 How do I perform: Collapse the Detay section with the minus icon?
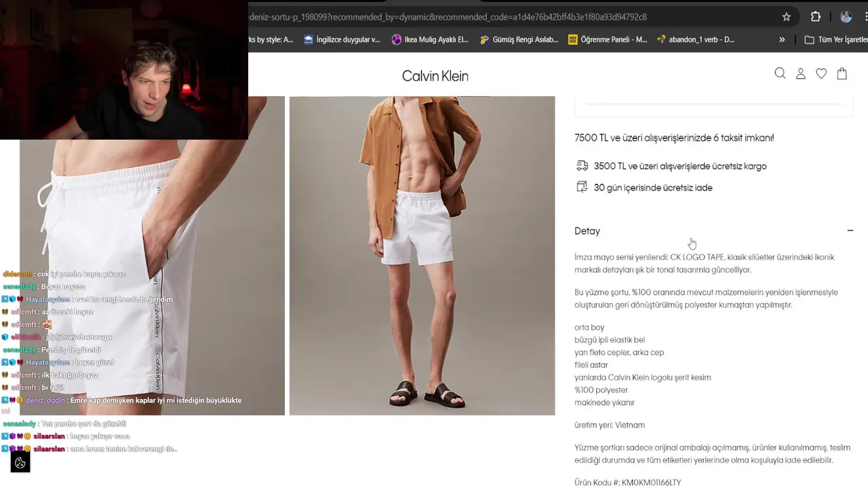point(850,231)
